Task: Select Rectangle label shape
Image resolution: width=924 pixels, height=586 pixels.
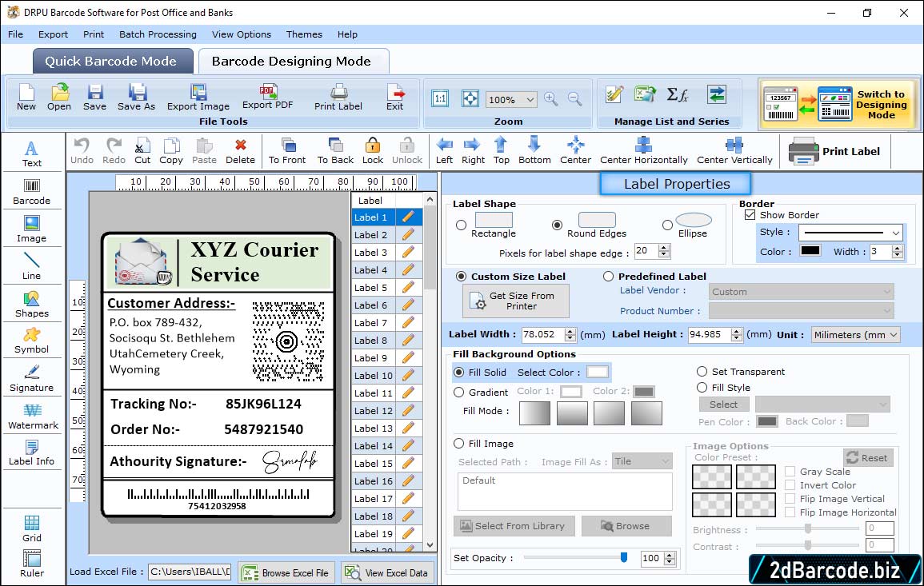Action: pos(462,225)
